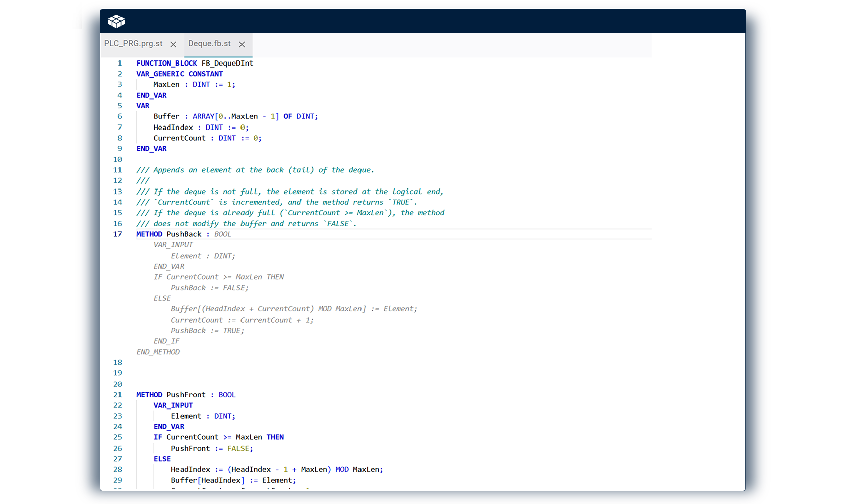Click the Buffer array declaration
This screenshot has height=504, width=842.
coord(235,116)
